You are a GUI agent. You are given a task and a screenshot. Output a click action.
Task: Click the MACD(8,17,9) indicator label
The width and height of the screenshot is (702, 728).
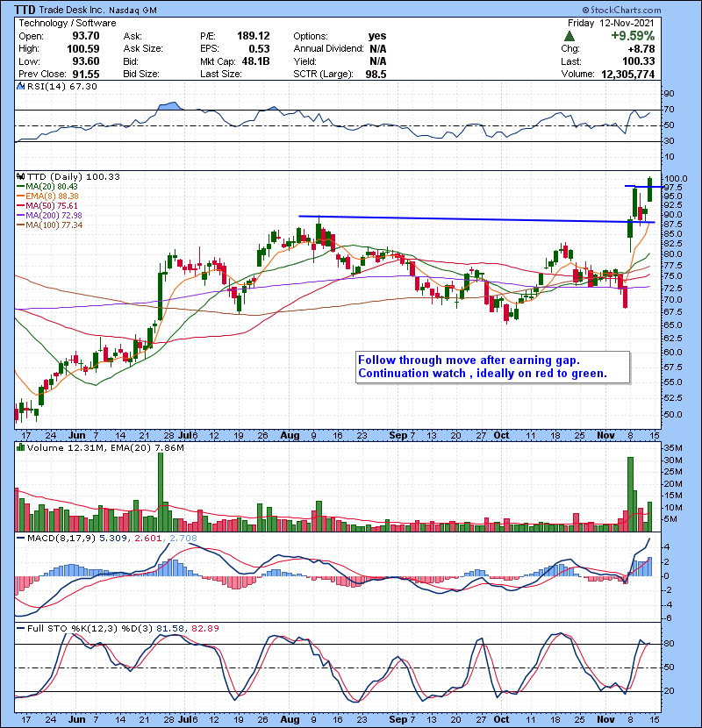tap(61, 539)
